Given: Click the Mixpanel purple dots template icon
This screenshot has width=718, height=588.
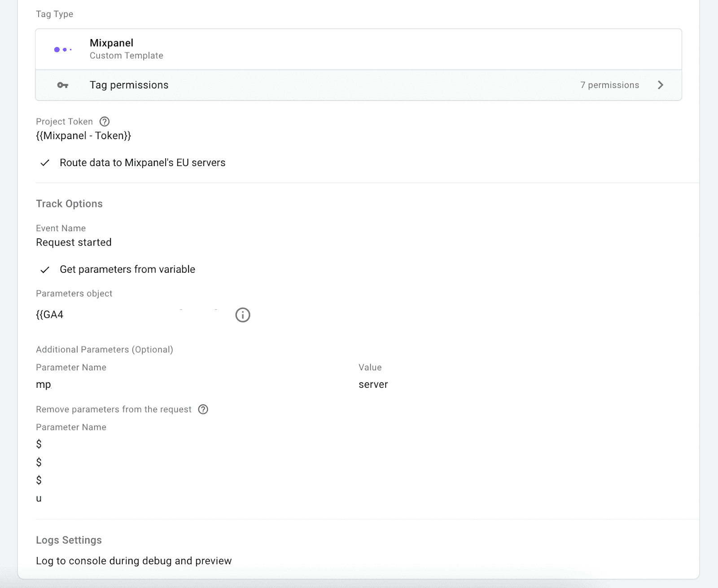Looking at the screenshot, I should tap(63, 49).
